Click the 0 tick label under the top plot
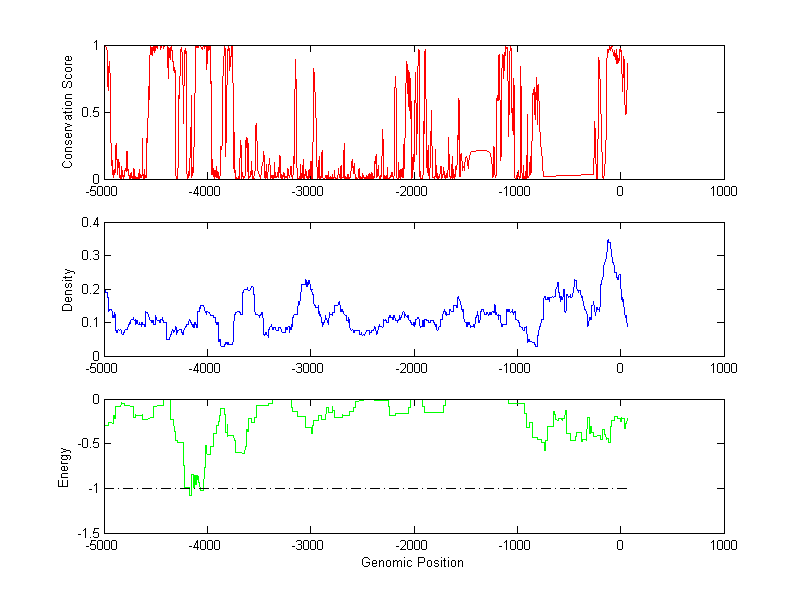 [620, 191]
